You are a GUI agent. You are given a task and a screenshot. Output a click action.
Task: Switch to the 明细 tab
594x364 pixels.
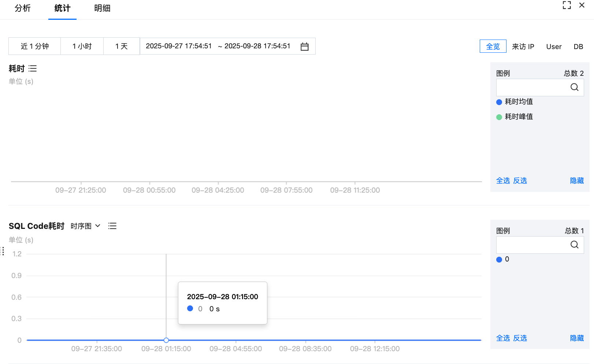(x=102, y=8)
